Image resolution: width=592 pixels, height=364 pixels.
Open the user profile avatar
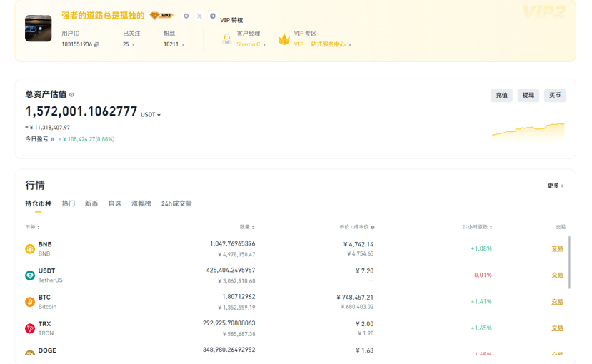point(38,29)
